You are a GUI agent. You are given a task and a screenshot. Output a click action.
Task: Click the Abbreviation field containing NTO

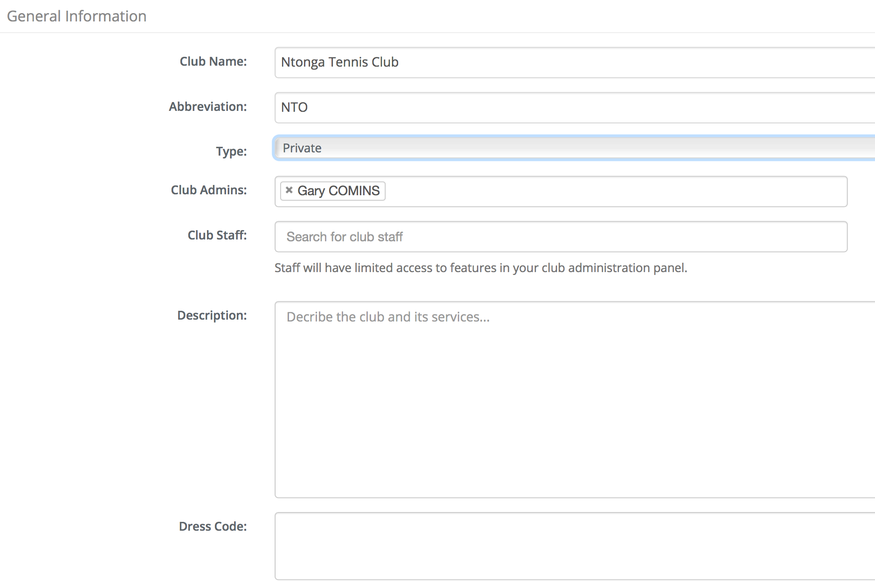tap(575, 108)
